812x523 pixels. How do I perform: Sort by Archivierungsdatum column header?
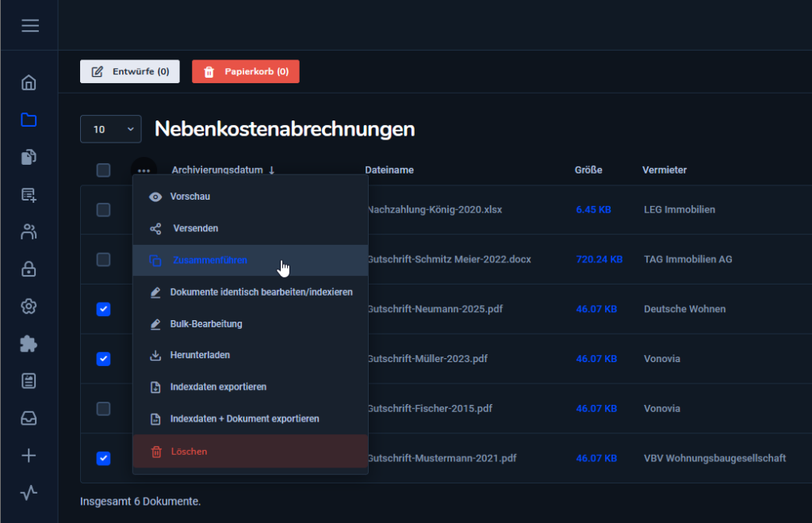coord(217,170)
